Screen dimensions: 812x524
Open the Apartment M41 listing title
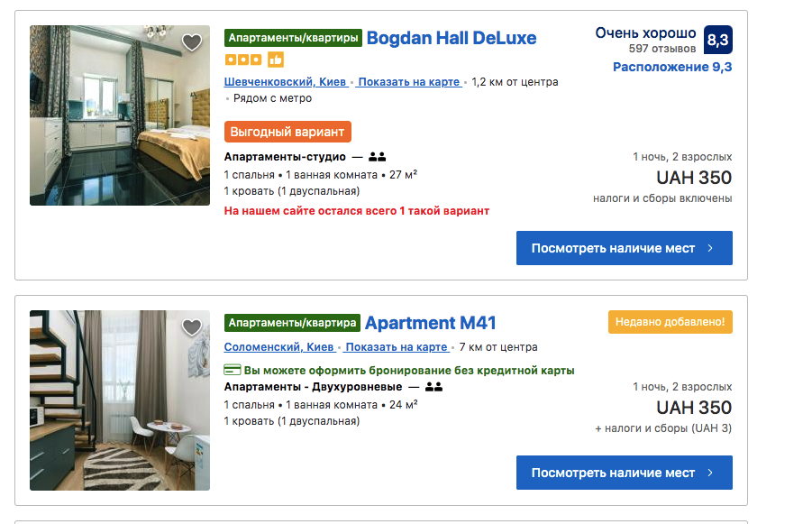pos(430,323)
